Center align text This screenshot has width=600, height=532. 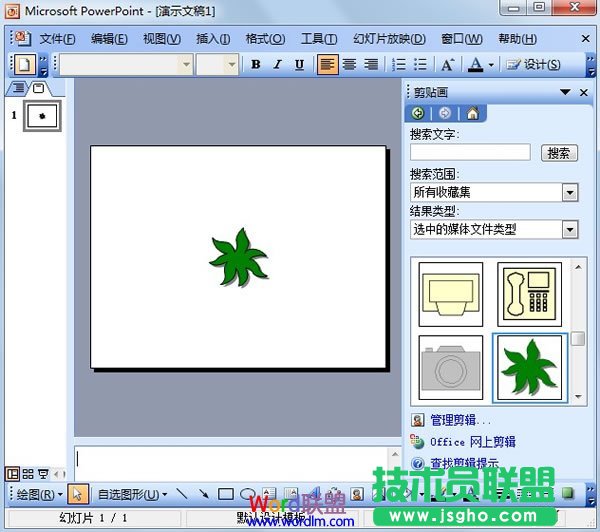pos(349,64)
